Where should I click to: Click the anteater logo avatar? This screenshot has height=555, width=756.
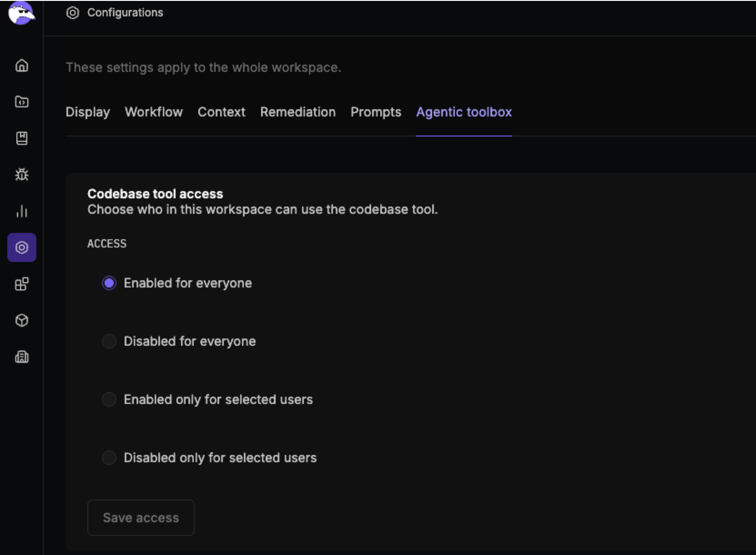click(21, 13)
